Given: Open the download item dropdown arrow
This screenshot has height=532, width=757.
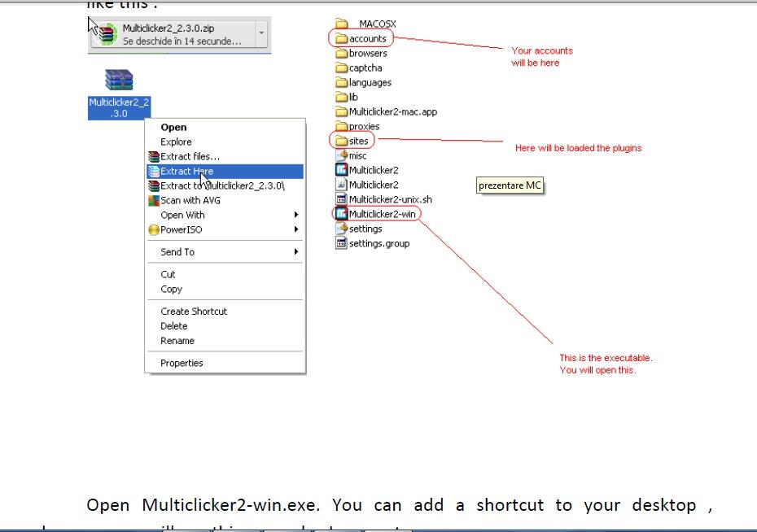Looking at the screenshot, I should (x=261, y=33).
